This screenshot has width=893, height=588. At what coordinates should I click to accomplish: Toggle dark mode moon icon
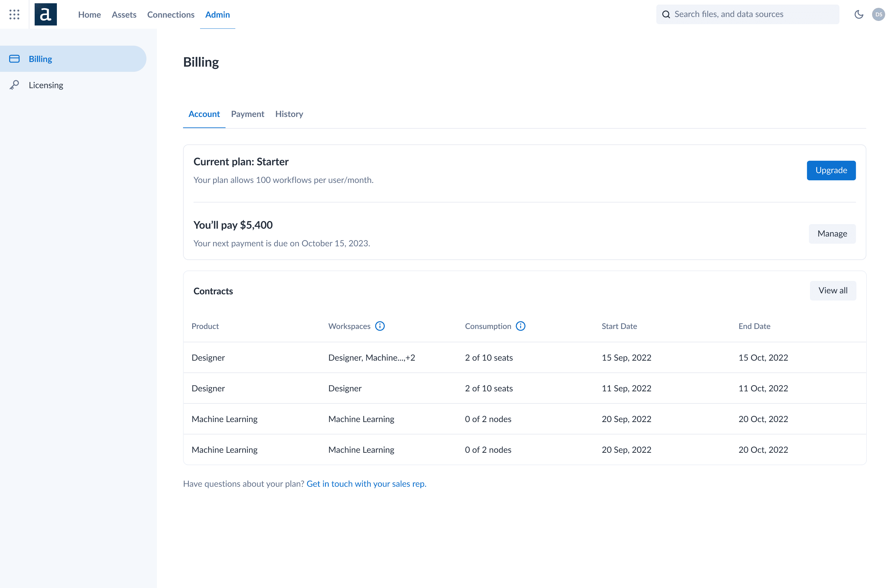pos(858,14)
